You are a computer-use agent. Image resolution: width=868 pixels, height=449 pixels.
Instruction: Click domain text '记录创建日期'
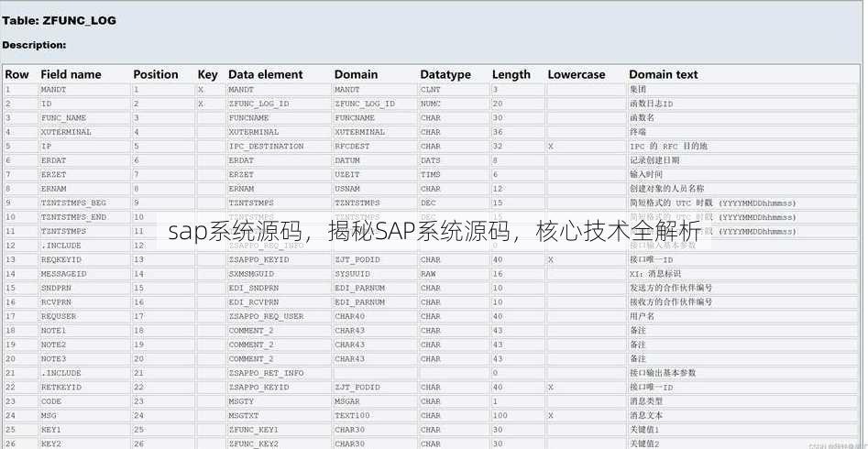click(654, 160)
